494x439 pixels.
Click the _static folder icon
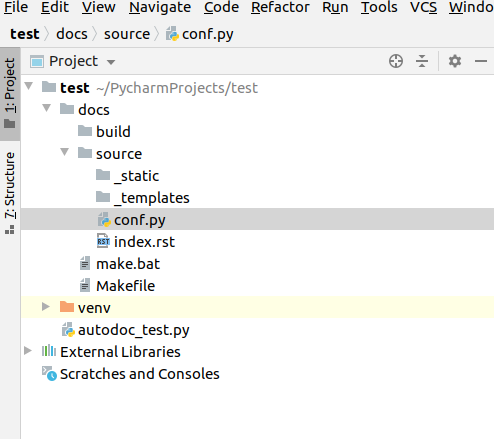[103, 175]
